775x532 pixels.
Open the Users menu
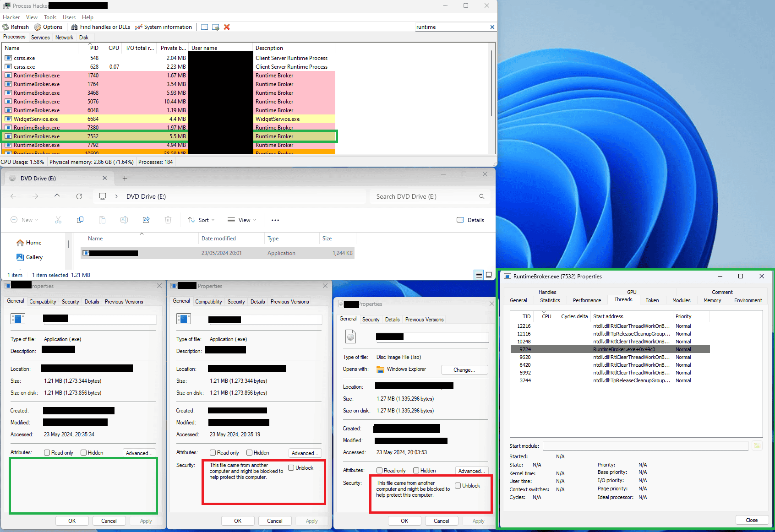click(x=69, y=17)
